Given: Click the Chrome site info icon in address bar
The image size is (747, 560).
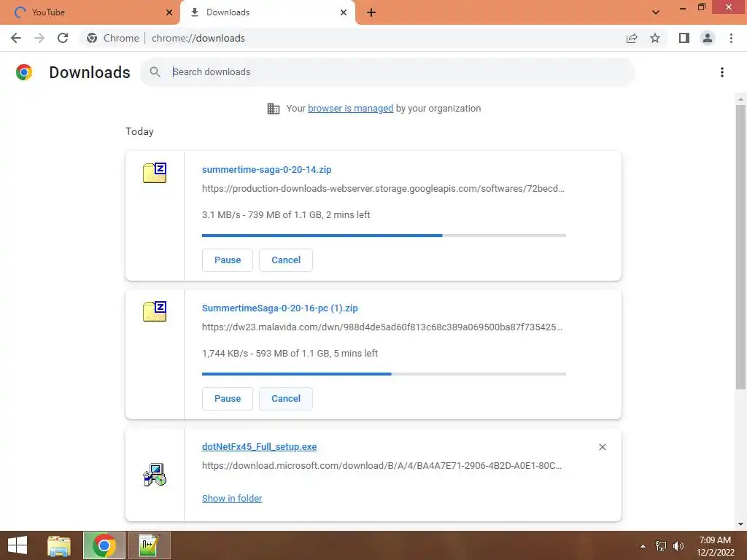Looking at the screenshot, I should click(92, 38).
